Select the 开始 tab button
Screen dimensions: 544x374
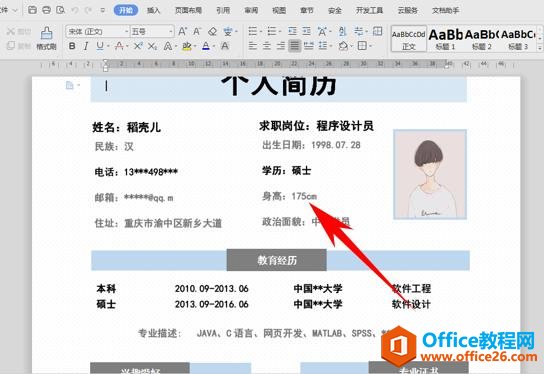coord(126,10)
